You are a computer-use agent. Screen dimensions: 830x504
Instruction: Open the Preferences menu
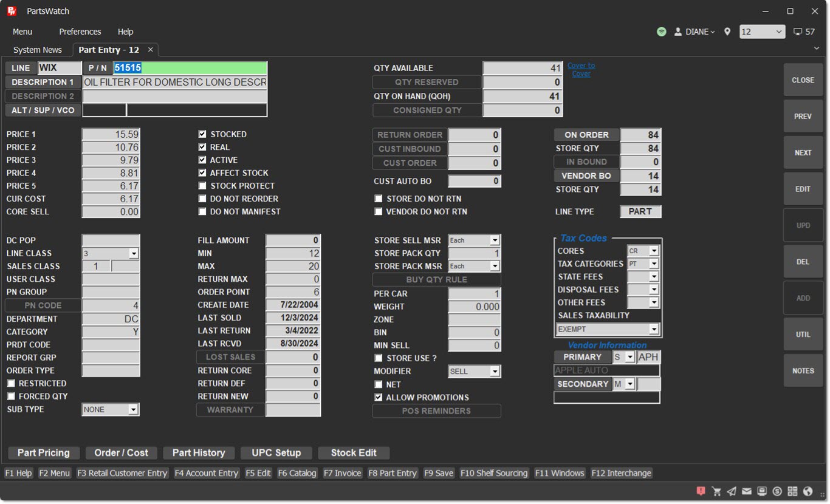(x=80, y=32)
